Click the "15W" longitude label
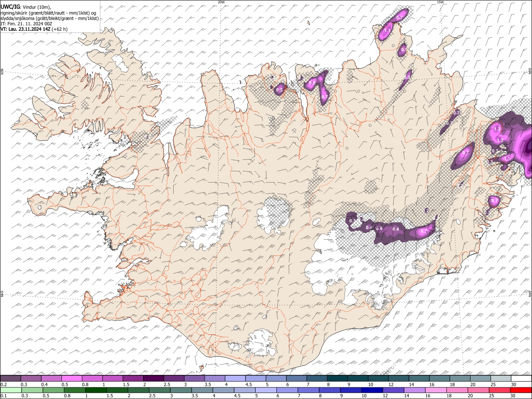The height and width of the screenshot is (399, 532). 440,2
